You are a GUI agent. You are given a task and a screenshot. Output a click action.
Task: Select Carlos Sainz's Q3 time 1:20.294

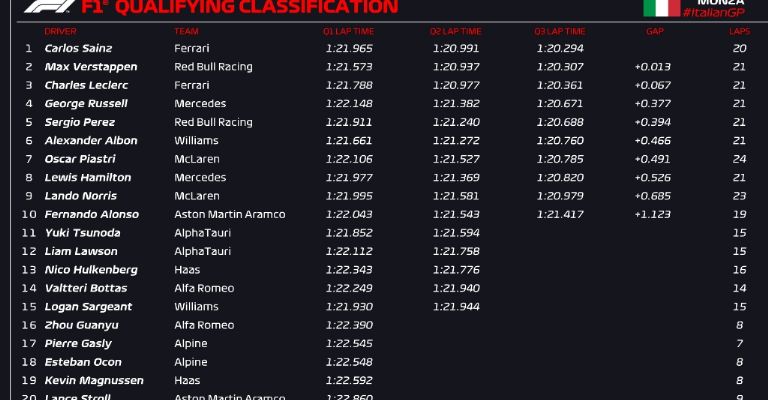pos(560,48)
